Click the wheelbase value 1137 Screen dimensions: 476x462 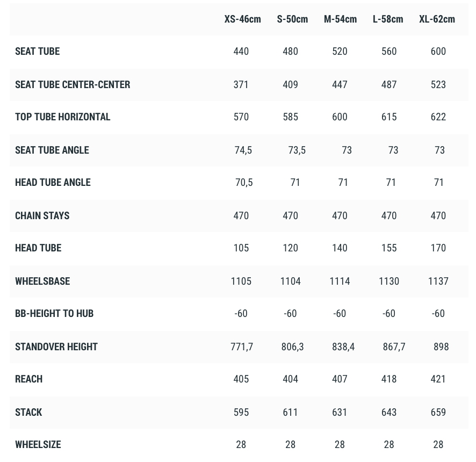(x=438, y=281)
